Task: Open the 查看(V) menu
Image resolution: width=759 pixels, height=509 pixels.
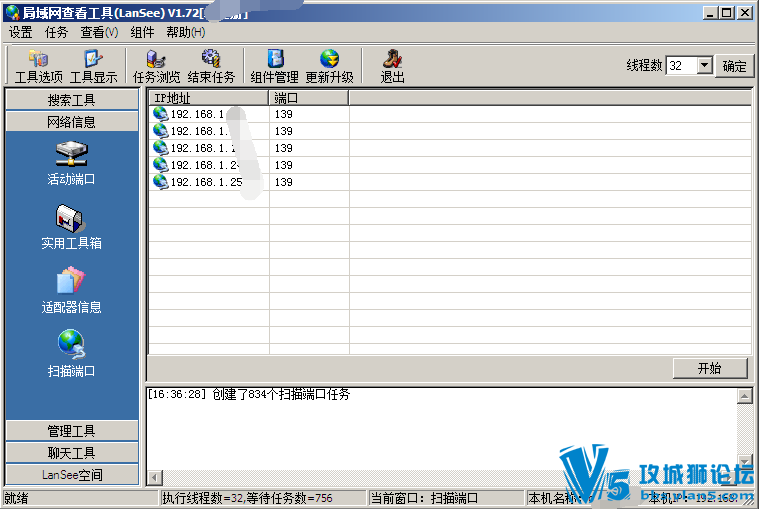Action: (99, 32)
